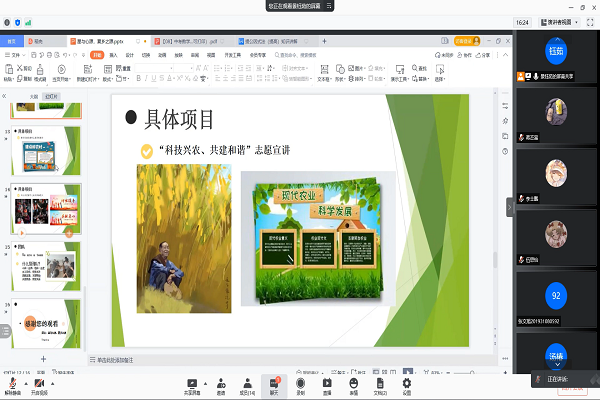Screen dimensions: 600x400
Task: Open the font name combo box
Action: pyautogui.click(x=154, y=68)
